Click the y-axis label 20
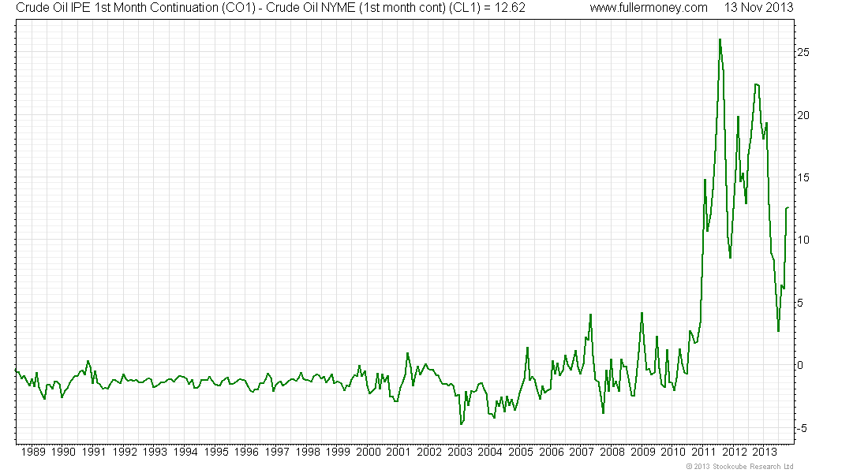Viewport: 868px width, 473px height. point(803,115)
